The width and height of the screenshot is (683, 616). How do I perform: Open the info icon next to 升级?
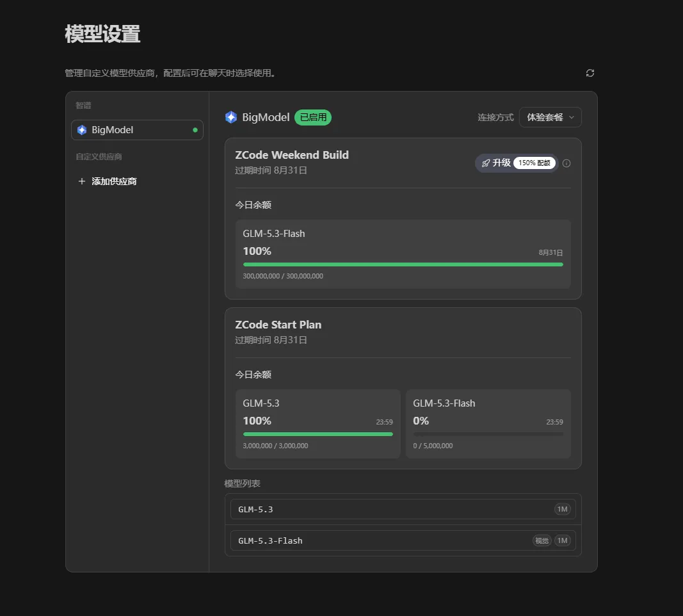(566, 163)
